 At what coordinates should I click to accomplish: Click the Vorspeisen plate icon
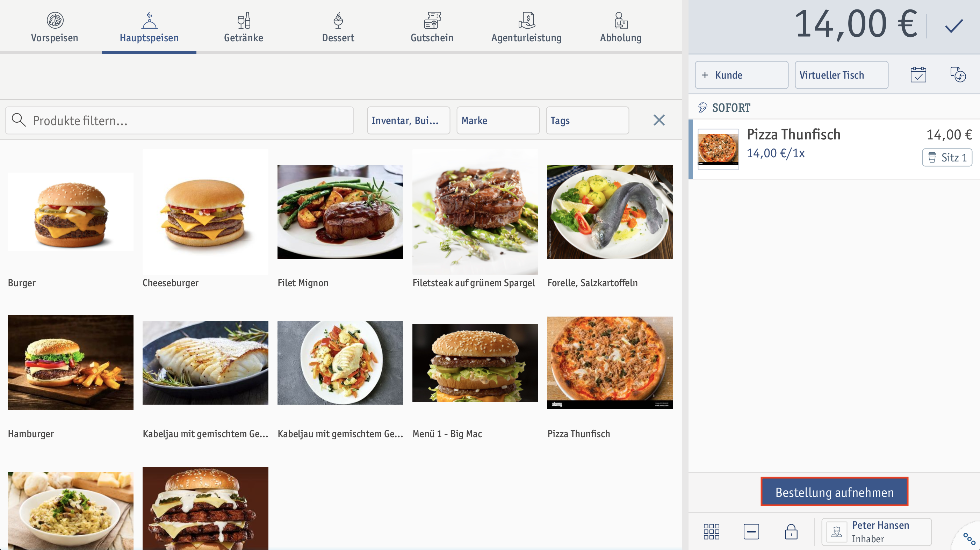pyautogui.click(x=55, y=20)
